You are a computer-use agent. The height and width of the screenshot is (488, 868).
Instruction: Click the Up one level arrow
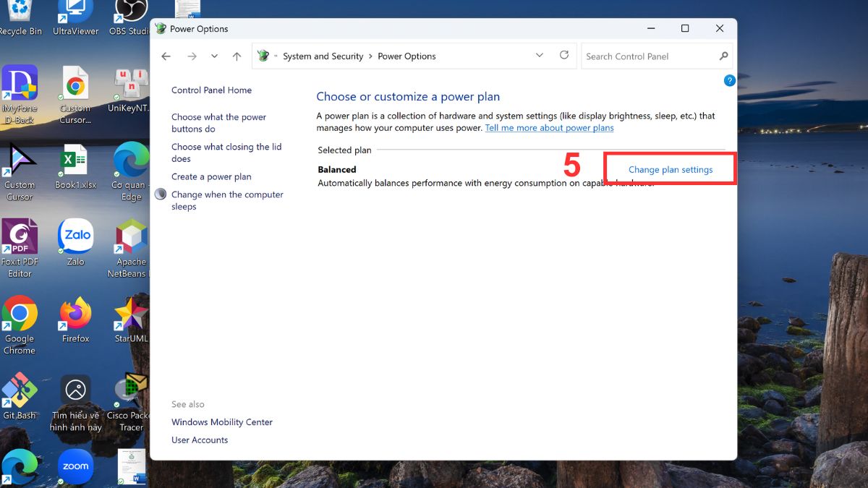[x=237, y=56]
